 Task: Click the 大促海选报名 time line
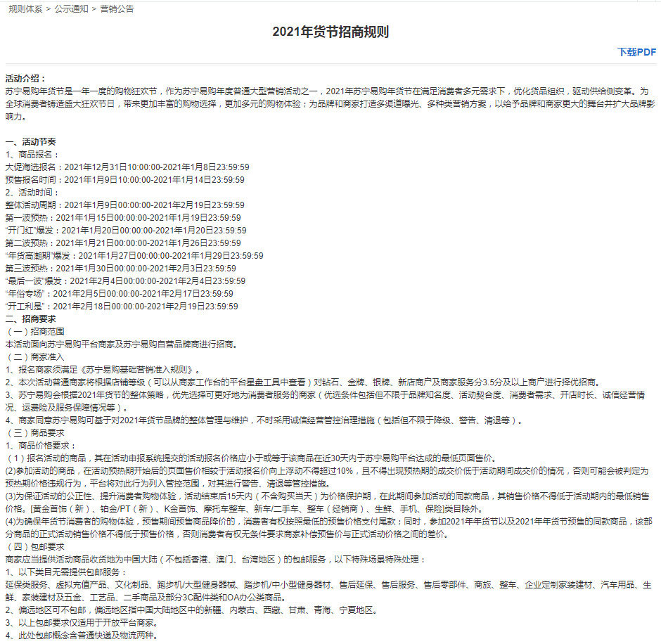(x=127, y=167)
